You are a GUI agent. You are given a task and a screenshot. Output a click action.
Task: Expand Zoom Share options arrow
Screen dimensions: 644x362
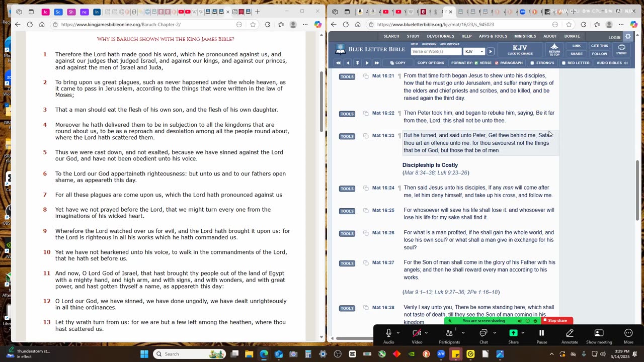click(523, 333)
